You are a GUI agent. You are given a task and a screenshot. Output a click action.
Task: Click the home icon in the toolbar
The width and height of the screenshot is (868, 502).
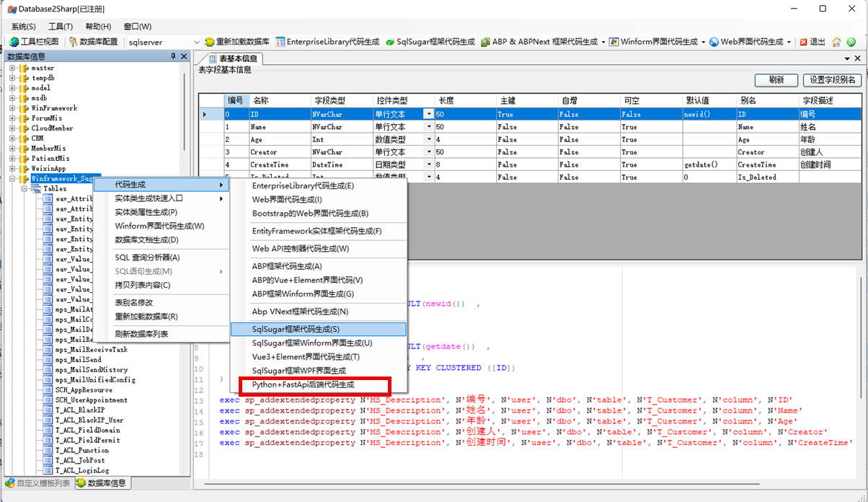[837, 42]
